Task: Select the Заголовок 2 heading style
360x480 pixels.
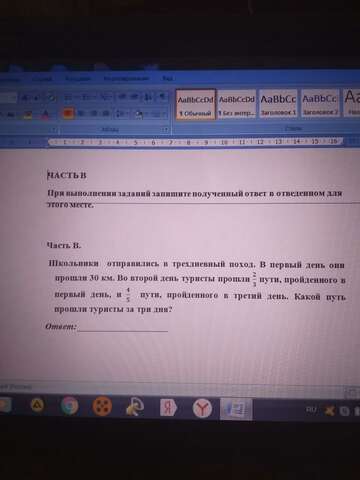Action: point(320,104)
